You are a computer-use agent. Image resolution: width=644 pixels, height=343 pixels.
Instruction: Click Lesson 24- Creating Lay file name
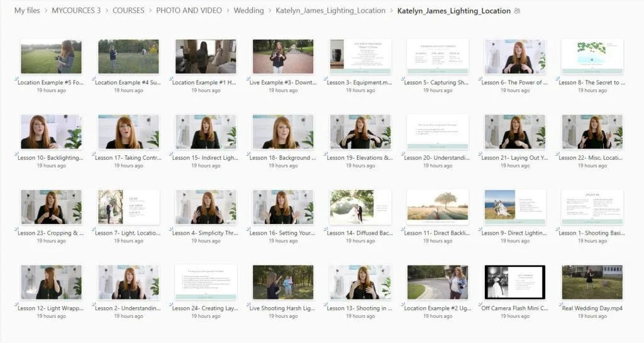pos(206,308)
